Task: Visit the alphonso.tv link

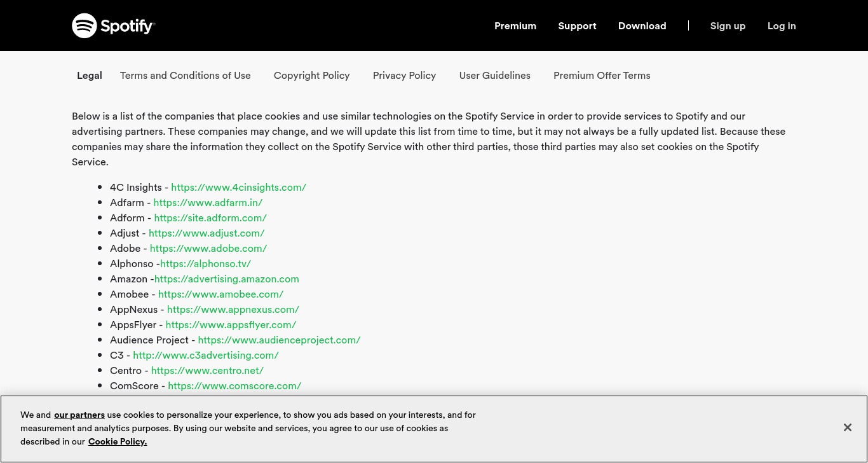Action: (205, 263)
